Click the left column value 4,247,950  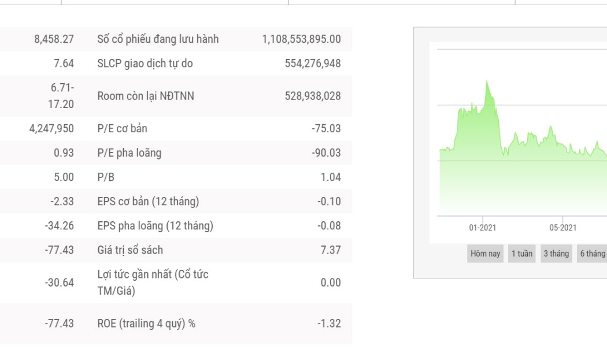point(51,128)
